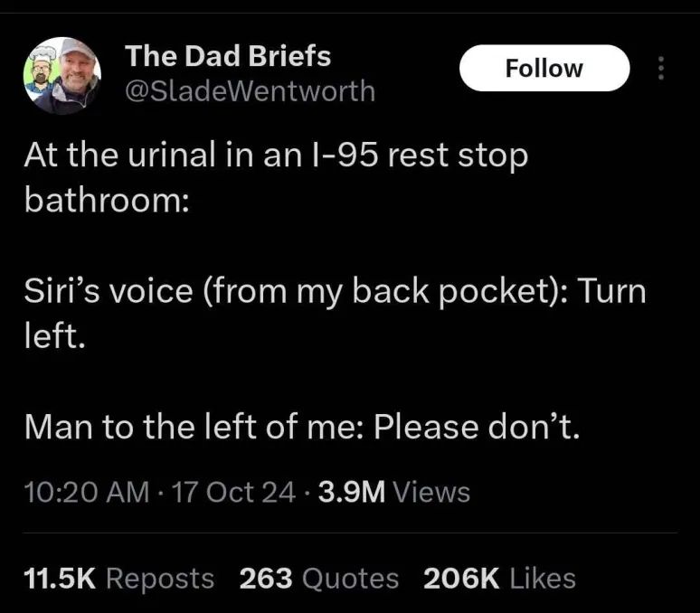This screenshot has height=613, width=700.
Task: Click the Views label
Action: point(431,492)
